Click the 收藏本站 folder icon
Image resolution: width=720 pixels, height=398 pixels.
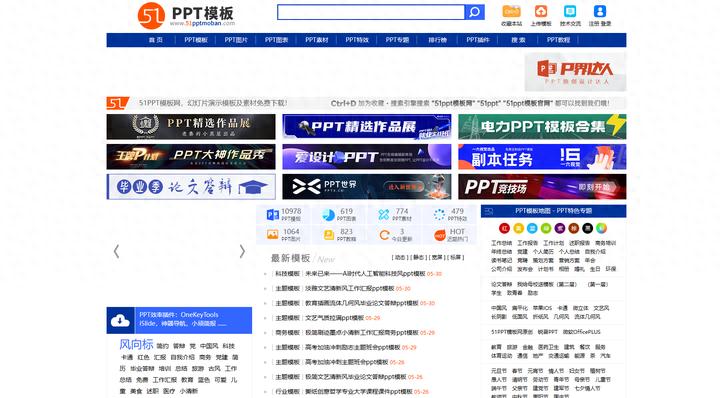pos(511,11)
